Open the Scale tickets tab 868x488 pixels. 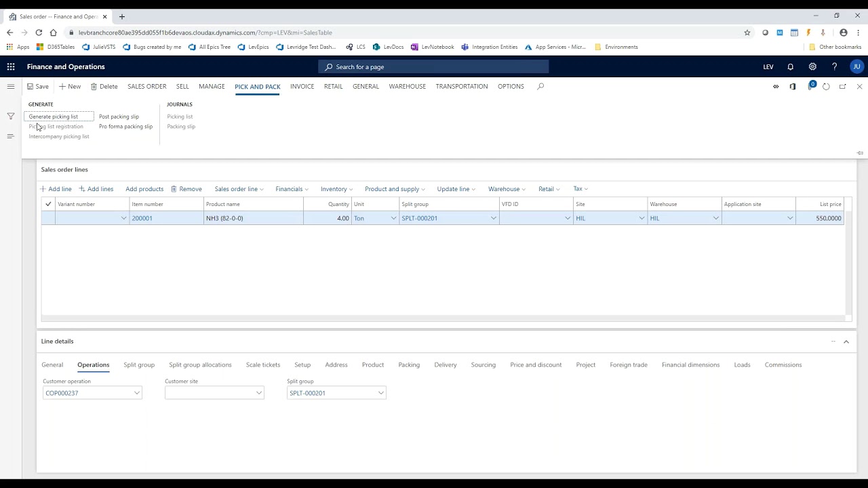pos(263,365)
